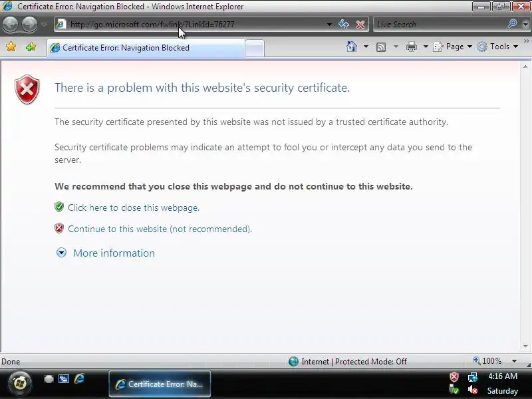The width and height of the screenshot is (532, 399).
Task: Open the Favorites Center star icon
Action: 11,47
